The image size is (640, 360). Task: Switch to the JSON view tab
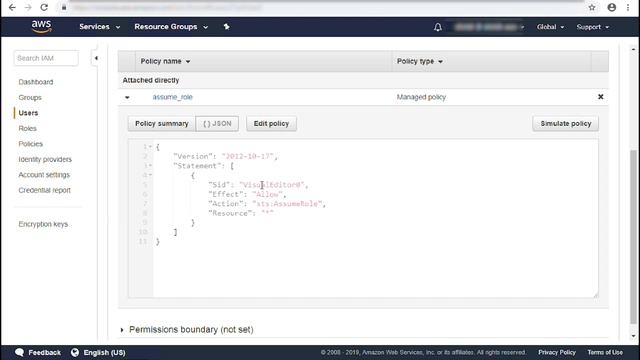[x=217, y=124]
